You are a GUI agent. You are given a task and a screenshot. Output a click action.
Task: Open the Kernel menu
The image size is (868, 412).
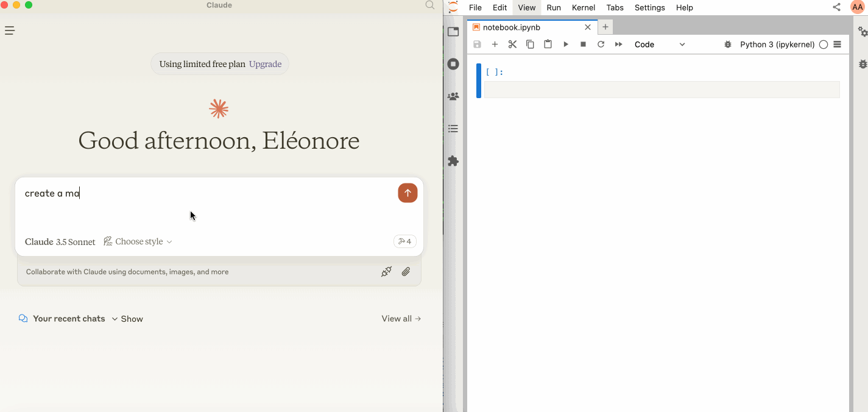[584, 7]
